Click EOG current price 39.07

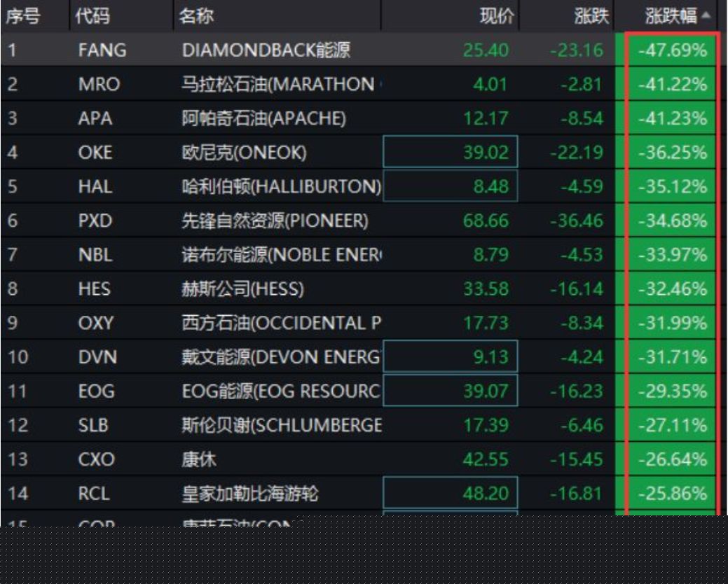coord(486,391)
